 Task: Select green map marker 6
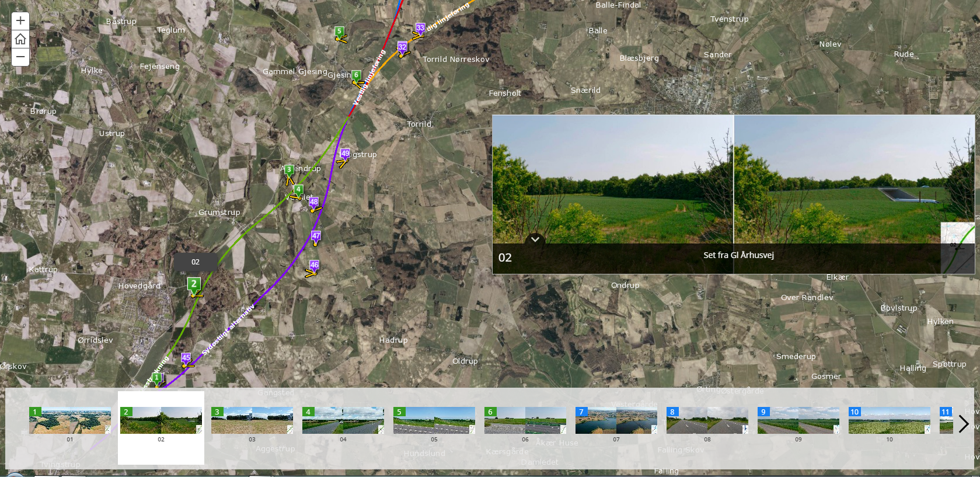tap(356, 75)
